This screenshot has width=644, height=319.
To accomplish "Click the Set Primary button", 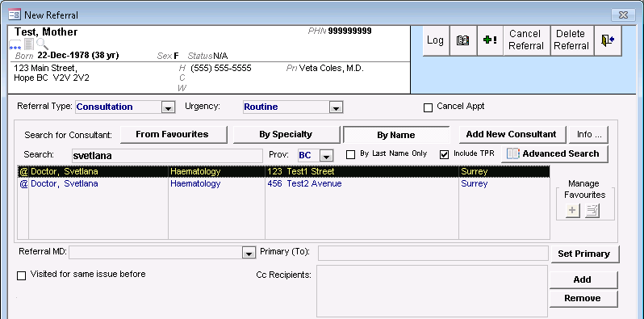I will tap(584, 254).
